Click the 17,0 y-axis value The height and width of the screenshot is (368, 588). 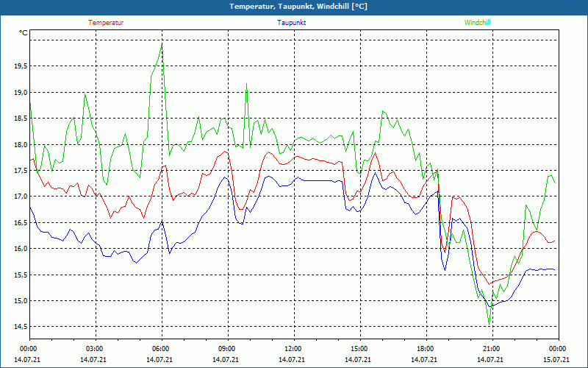coord(21,197)
